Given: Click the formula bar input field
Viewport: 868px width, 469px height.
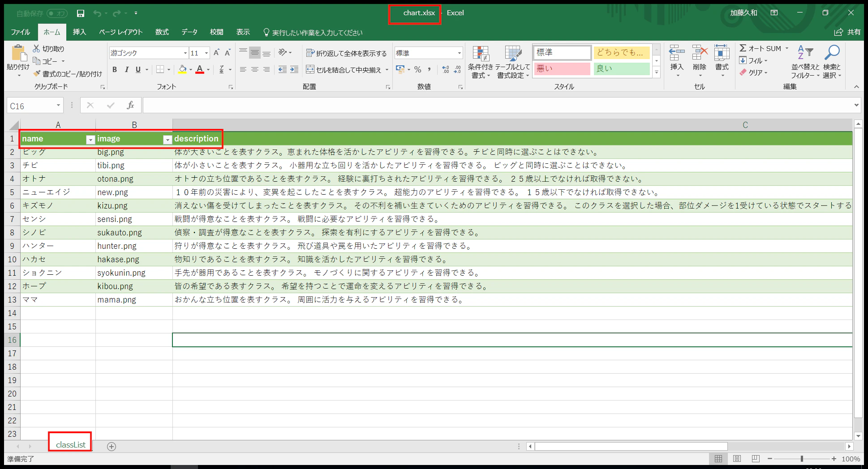Looking at the screenshot, I should click(x=497, y=106).
